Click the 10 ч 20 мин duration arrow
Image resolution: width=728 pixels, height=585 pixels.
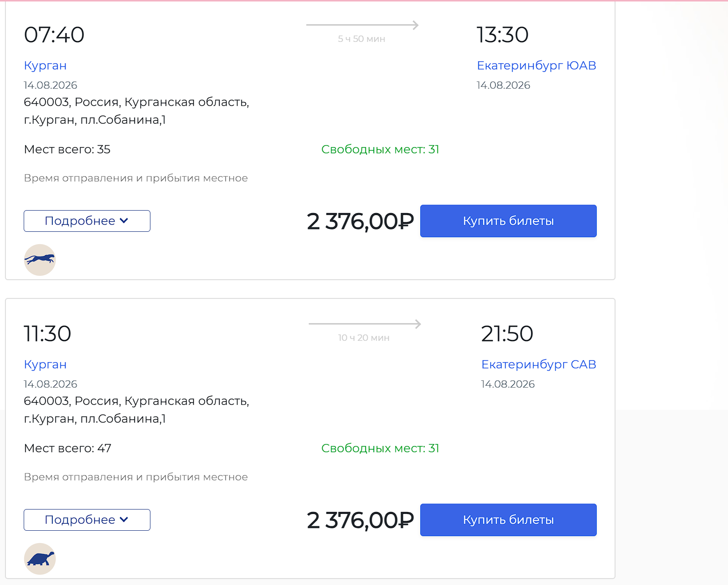(365, 324)
